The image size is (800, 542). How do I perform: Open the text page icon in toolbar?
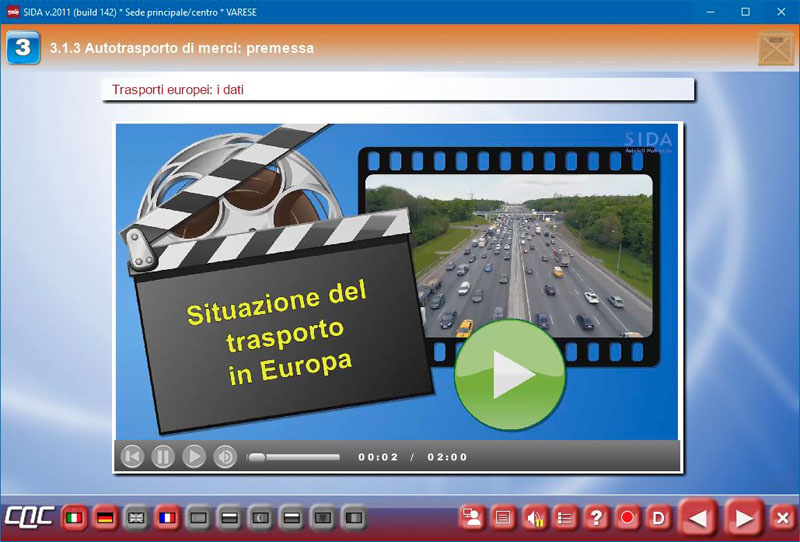pyautogui.click(x=503, y=518)
